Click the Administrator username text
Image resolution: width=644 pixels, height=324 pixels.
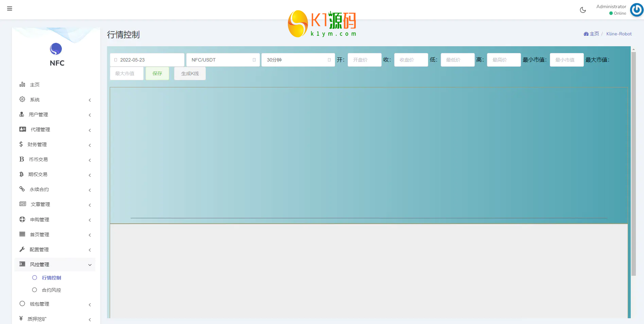[611, 6]
